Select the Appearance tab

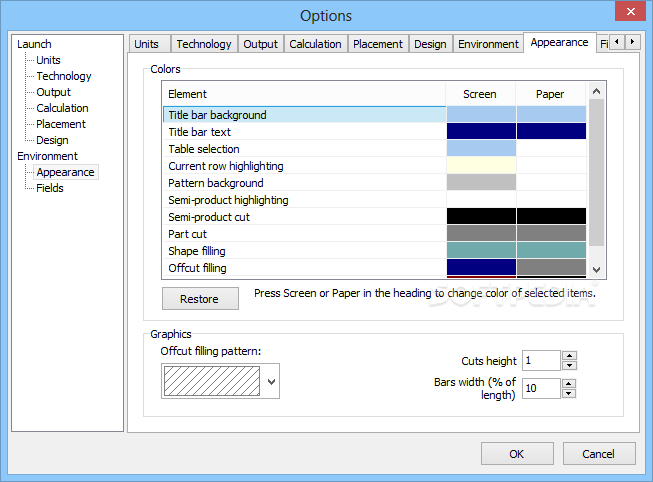(559, 42)
